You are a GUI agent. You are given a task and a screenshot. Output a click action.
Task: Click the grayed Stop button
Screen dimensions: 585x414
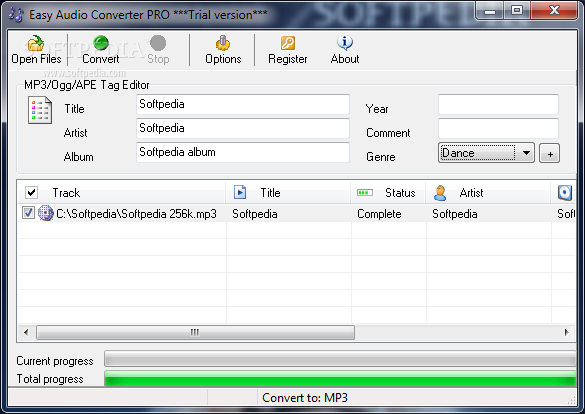[x=158, y=50]
